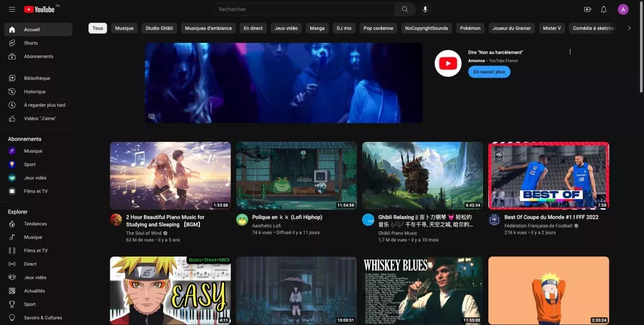Open the create video icon
Viewport: 644px width, 325px height.
pos(587,10)
